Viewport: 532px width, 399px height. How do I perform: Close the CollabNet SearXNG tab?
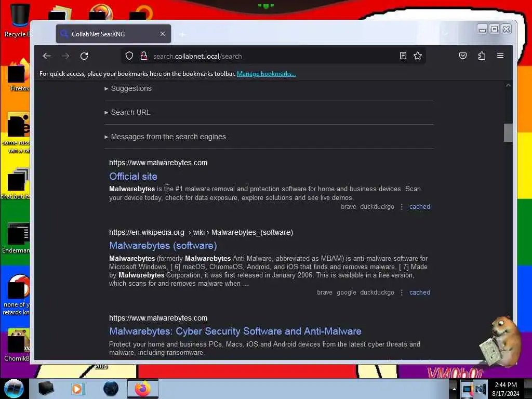163,34
